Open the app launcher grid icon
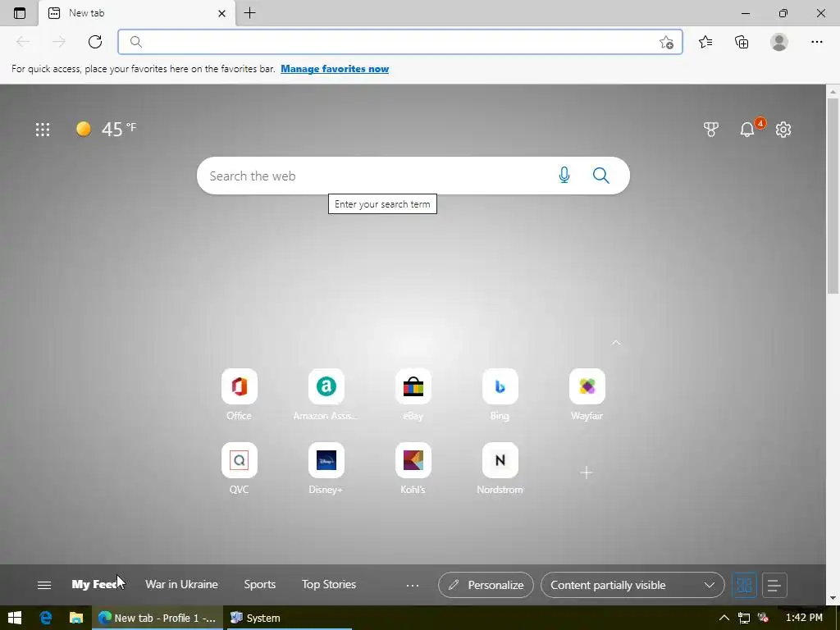Image resolution: width=840 pixels, height=630 pixels. tap(43, 129)
